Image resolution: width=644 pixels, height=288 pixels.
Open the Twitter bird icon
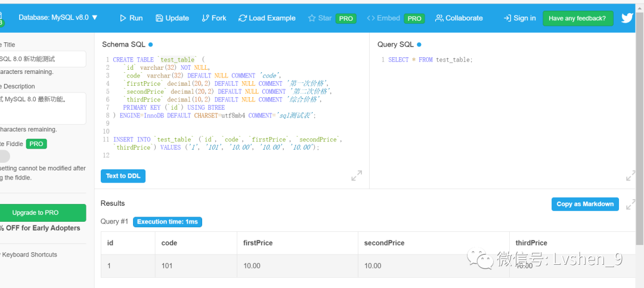[x=627, y=18]
